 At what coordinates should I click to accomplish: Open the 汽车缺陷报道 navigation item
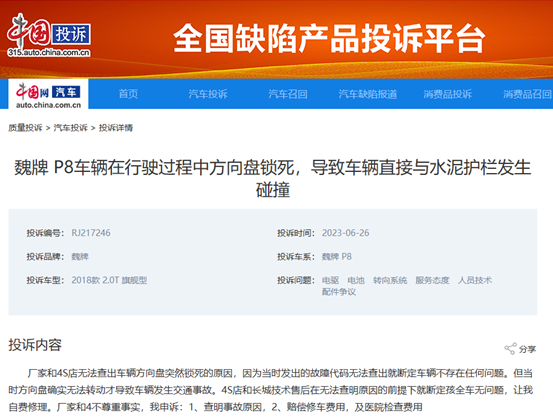click(x=367, y=94)
